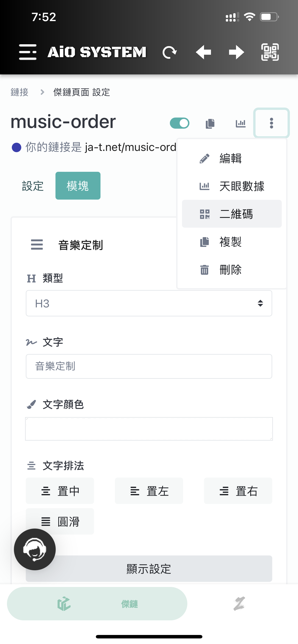The image size is (298, 644).
Task: Expand the 顯示設定 section
Action: 149,568
